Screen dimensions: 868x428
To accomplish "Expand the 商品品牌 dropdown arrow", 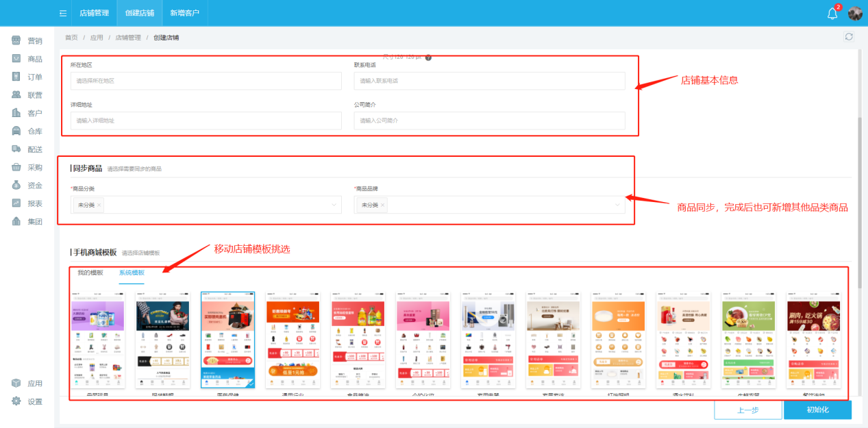I will (617, 205).
